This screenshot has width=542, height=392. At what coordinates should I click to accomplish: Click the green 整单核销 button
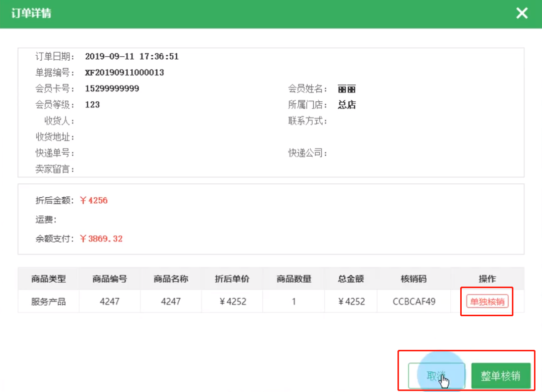(x=501, y=375)
